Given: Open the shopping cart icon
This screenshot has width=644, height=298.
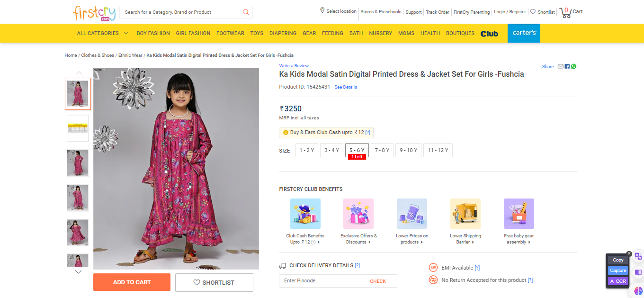Looking at the screenshot, I should tap(565, 12).
